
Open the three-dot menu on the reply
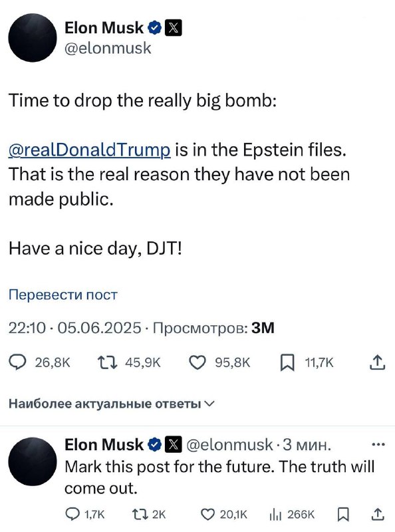tap(378, 444)
